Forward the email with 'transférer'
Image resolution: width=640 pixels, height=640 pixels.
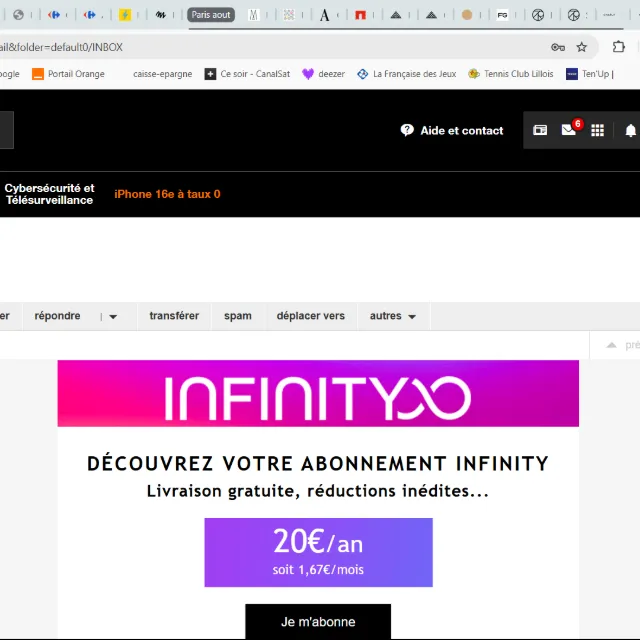point(174,316)
